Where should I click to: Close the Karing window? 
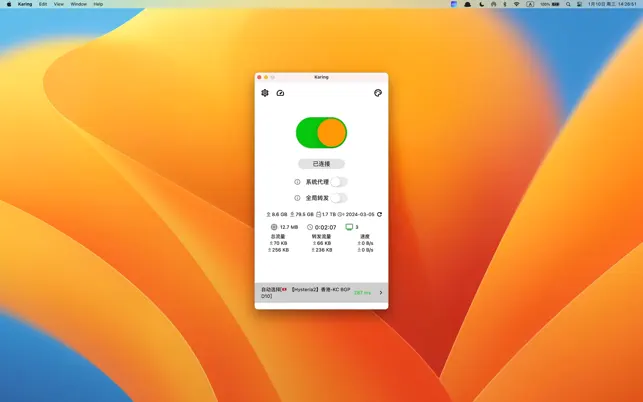point(259,77)
